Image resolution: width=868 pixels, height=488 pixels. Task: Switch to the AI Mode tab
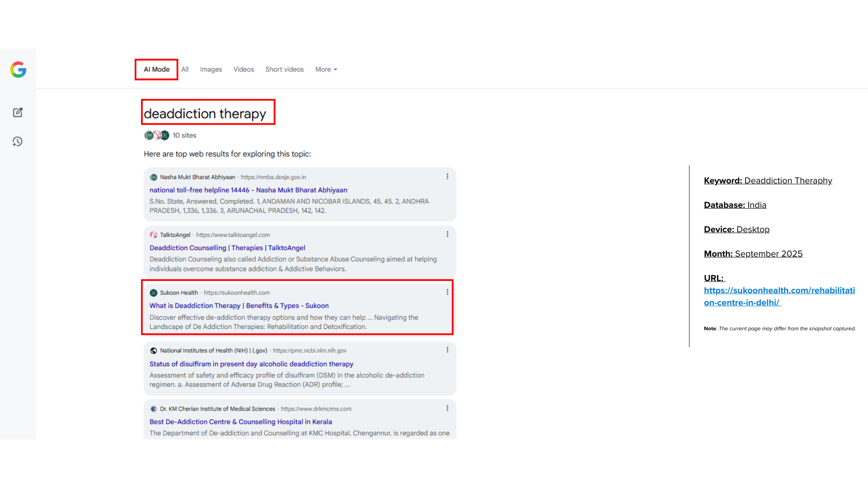pos(156,70)
